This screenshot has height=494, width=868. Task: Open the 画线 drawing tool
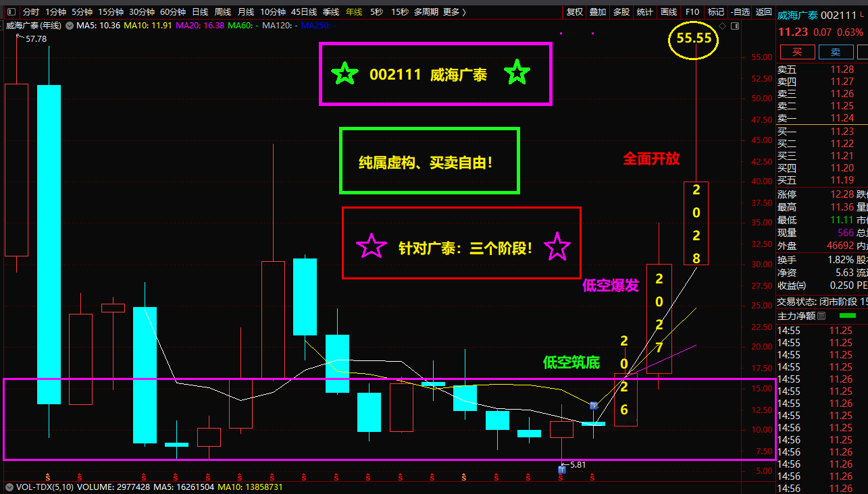point(669,12)
